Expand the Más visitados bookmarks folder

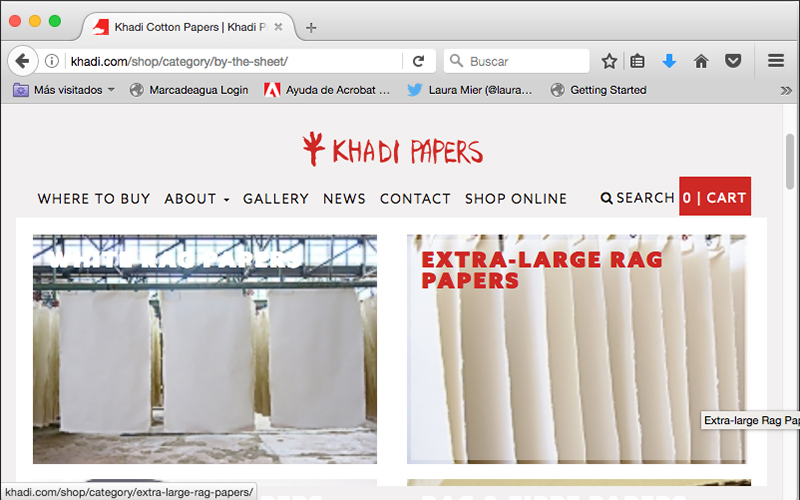click(64, 90)
